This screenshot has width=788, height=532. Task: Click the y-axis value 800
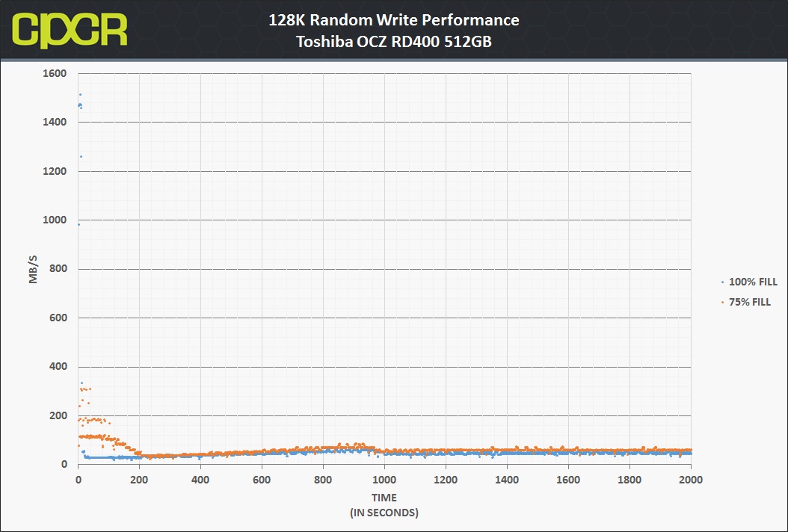coord(58,269)
